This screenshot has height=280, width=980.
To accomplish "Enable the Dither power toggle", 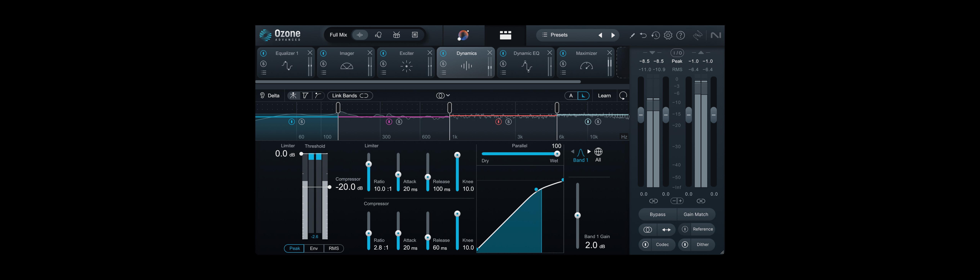I will point(685,245).
